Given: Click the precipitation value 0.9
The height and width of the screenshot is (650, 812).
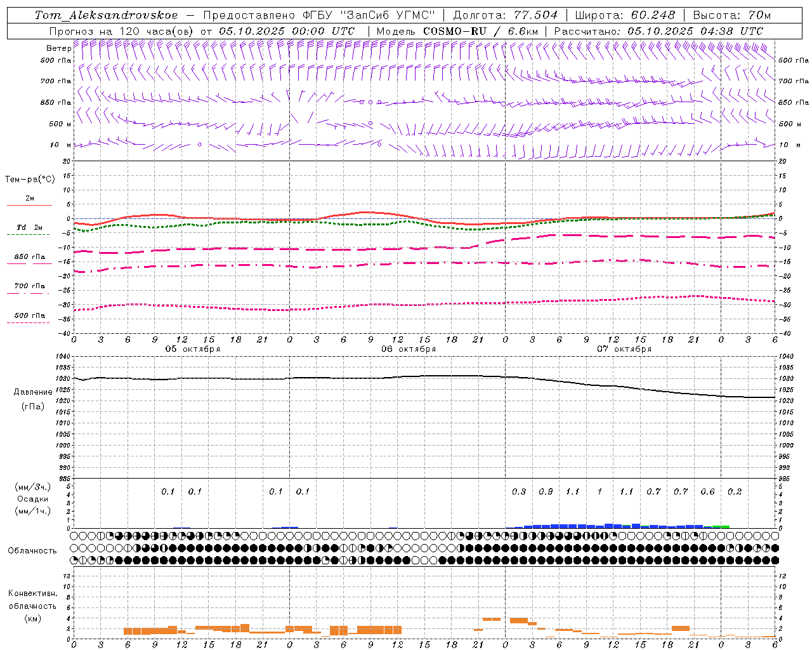Looking at the screenshot, I should point(546,492).
